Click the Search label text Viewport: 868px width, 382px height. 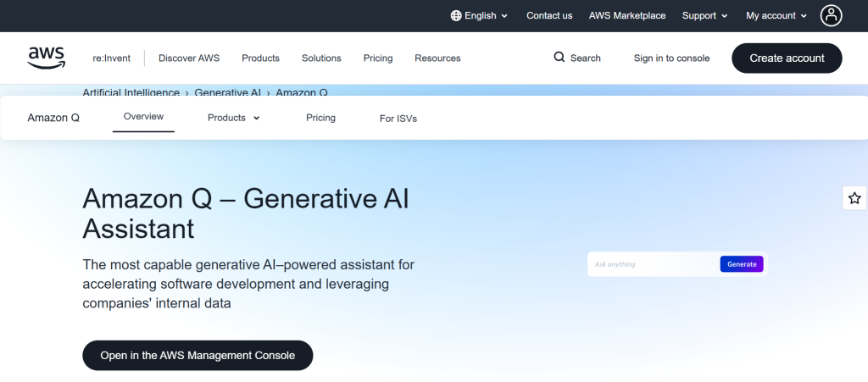585,58
